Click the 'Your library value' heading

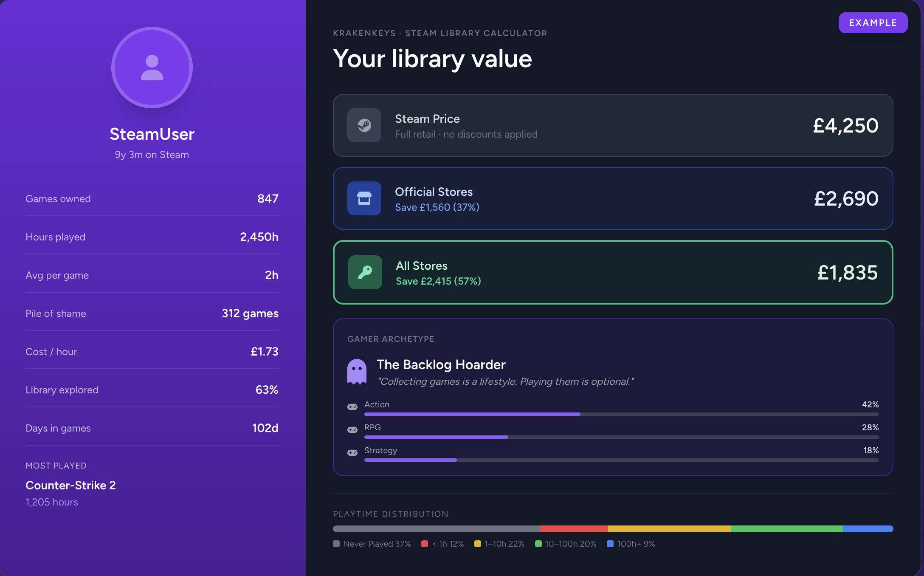tap(432, 59)
